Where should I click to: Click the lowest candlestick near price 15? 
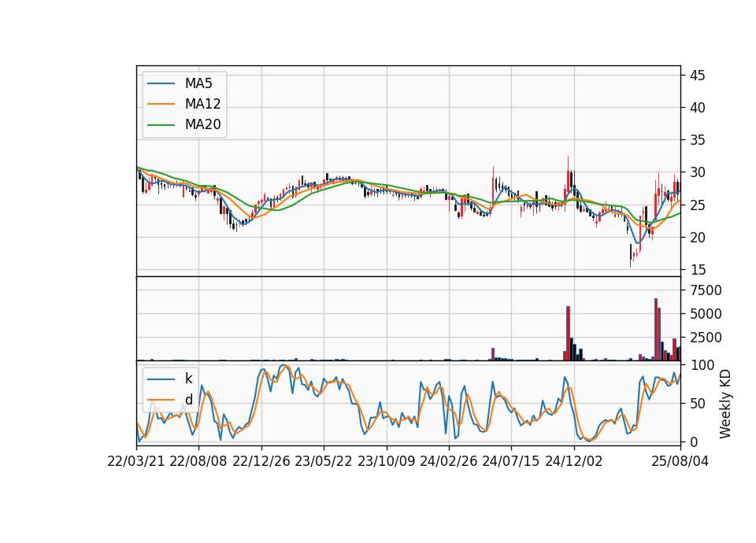click(x=630, y=255)
